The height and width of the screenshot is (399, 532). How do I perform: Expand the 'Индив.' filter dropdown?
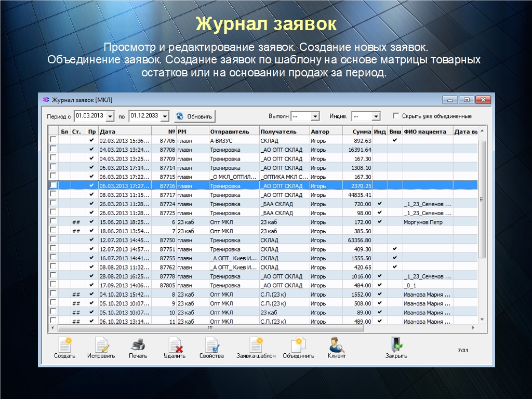376,116
